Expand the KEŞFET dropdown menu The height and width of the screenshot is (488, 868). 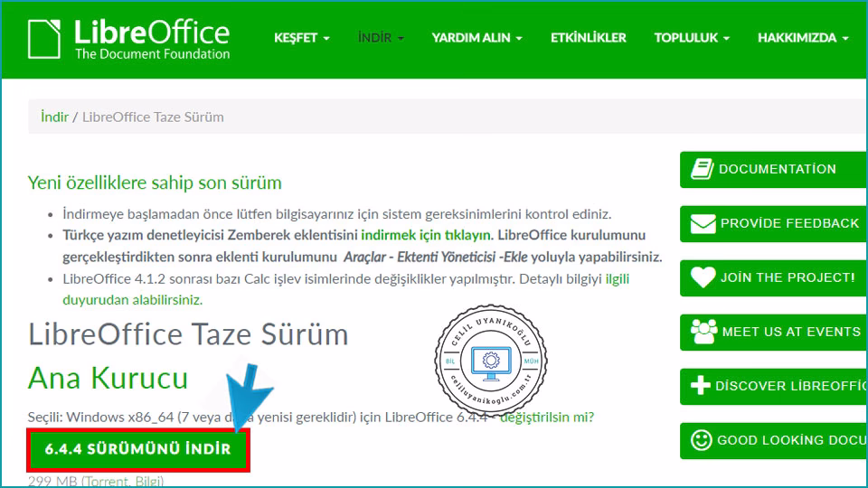coord(302,38)
